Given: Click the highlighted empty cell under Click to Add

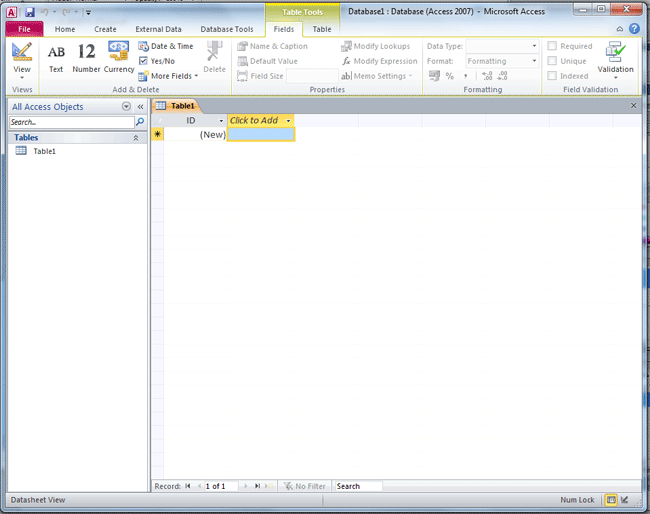Looking at the screenshot, I should click(261, 134).
